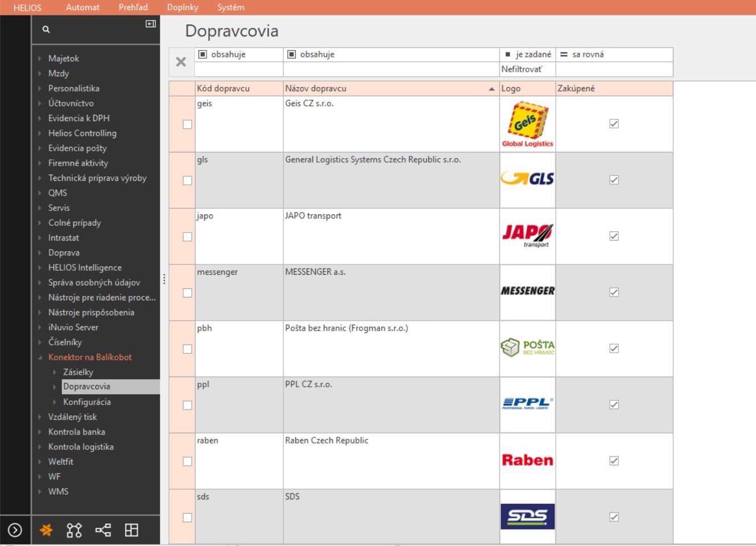
Task: Click the sidebar splitter handle dots
Action: point(164,279)
